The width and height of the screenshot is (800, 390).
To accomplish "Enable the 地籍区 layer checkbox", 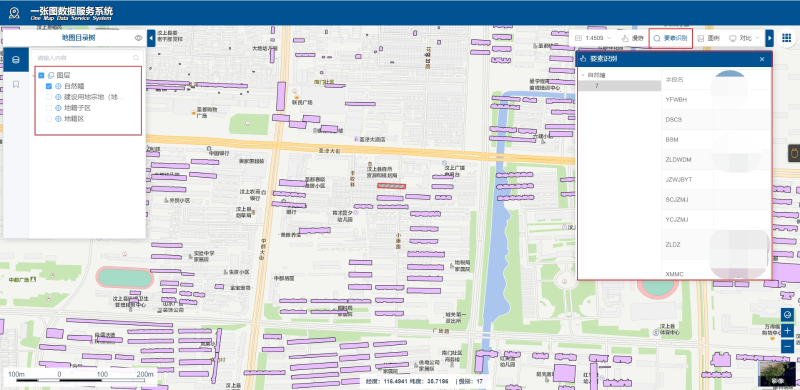I will (x=49, y=118).
